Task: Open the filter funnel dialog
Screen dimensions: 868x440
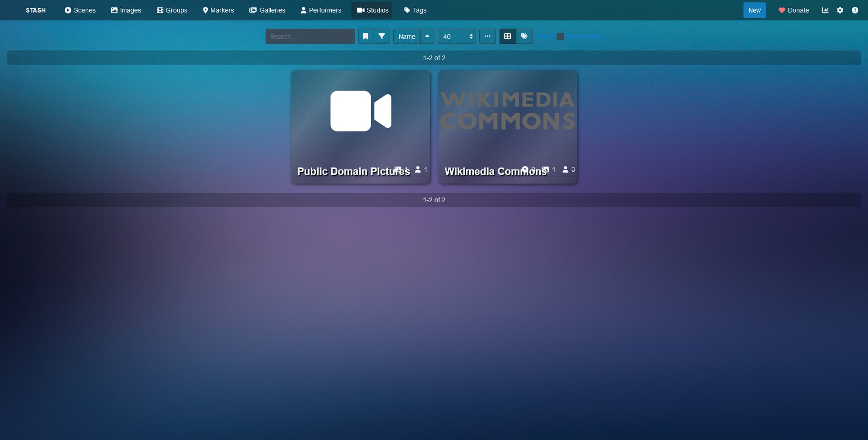Action: tap(382, 37)
